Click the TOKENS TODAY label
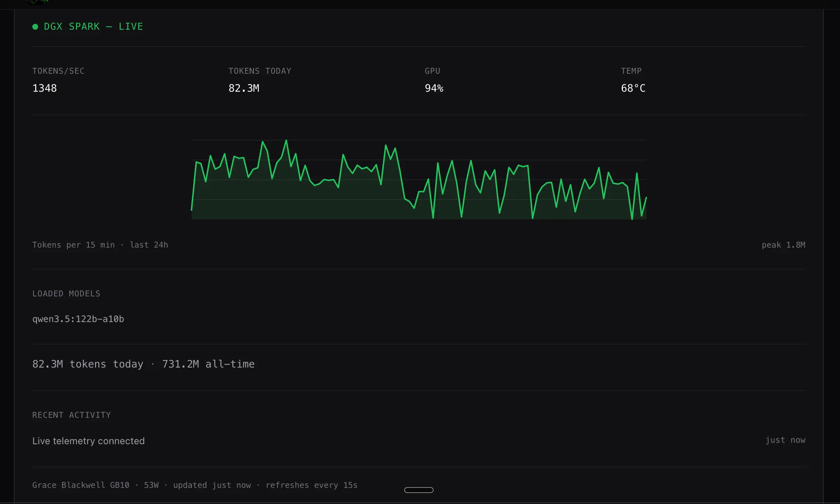Screen dimensions: 840x504 tap(260, 71)
